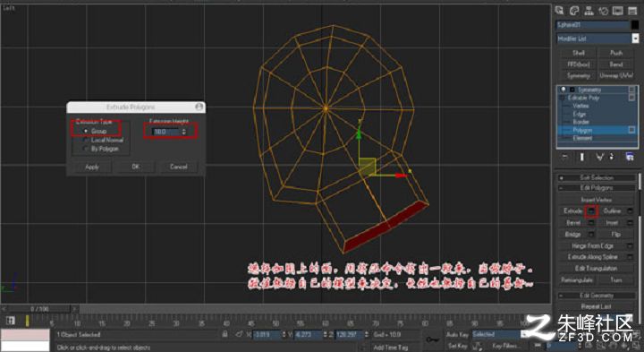The image size is (644, 352).
Task: Click the Add Time Tag field
Action: [x=391, y=347]
